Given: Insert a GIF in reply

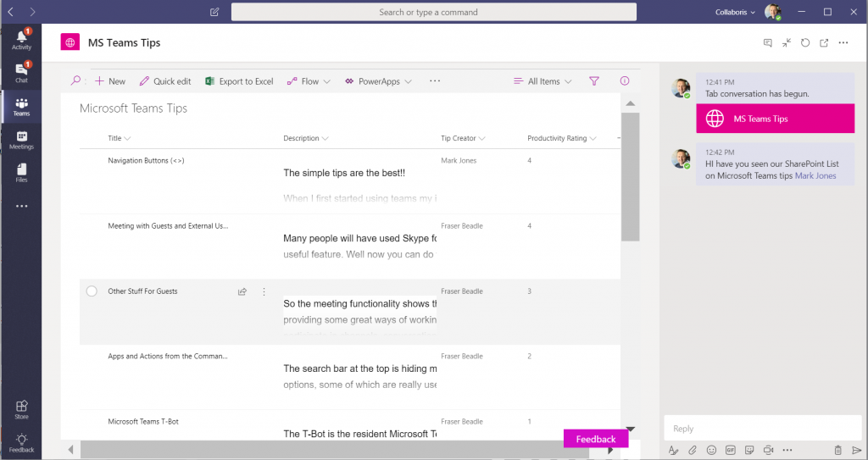Looking at the screenshot, I should tap(731, 450).
